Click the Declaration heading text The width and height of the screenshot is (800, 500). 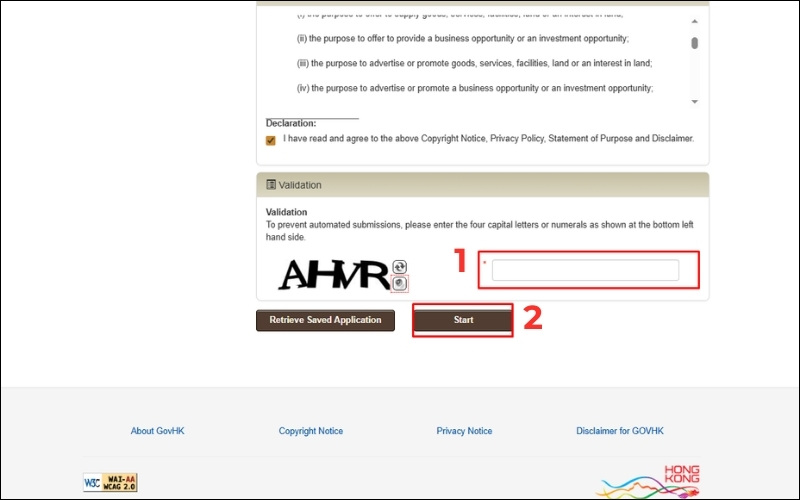coord(290,123)
